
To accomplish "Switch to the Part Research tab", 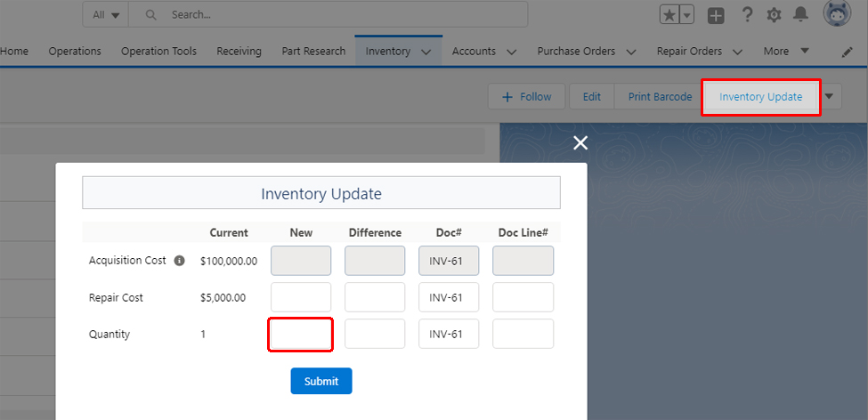I will tap(313, 51).
